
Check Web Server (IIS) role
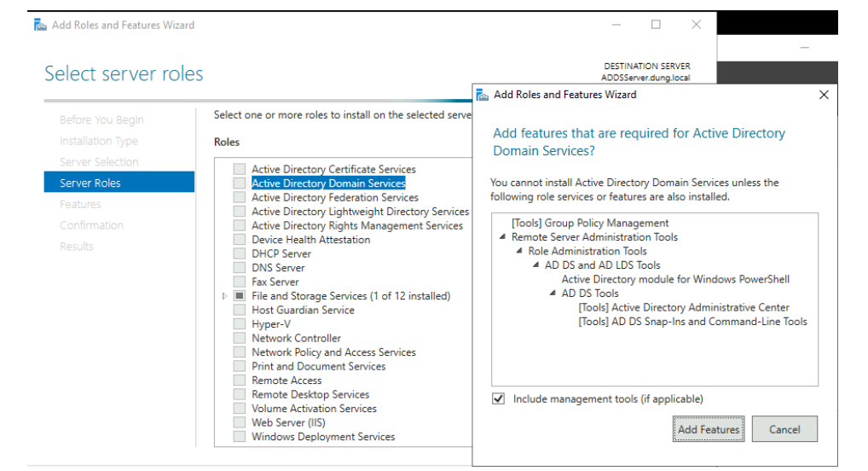pos(239,422)
